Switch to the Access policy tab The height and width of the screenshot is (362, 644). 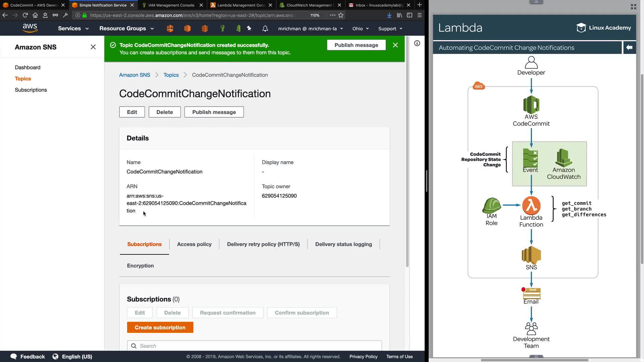tap(194, 244)
